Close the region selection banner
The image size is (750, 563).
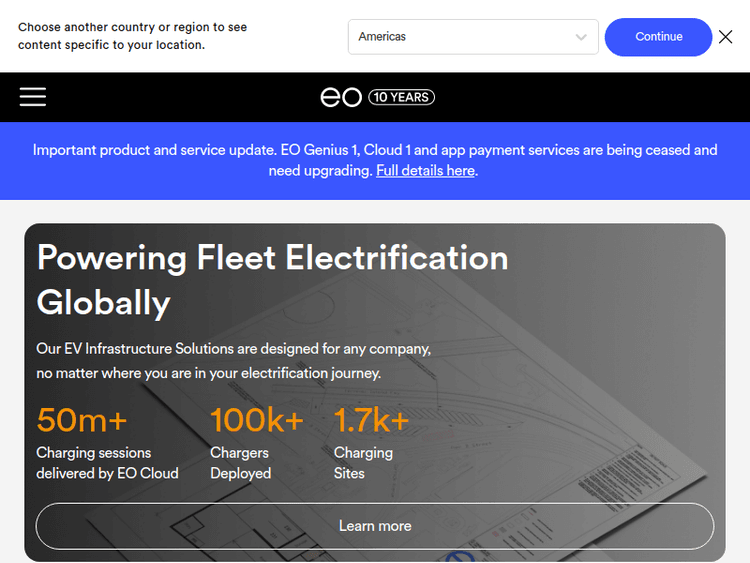[x=726, y=37]
